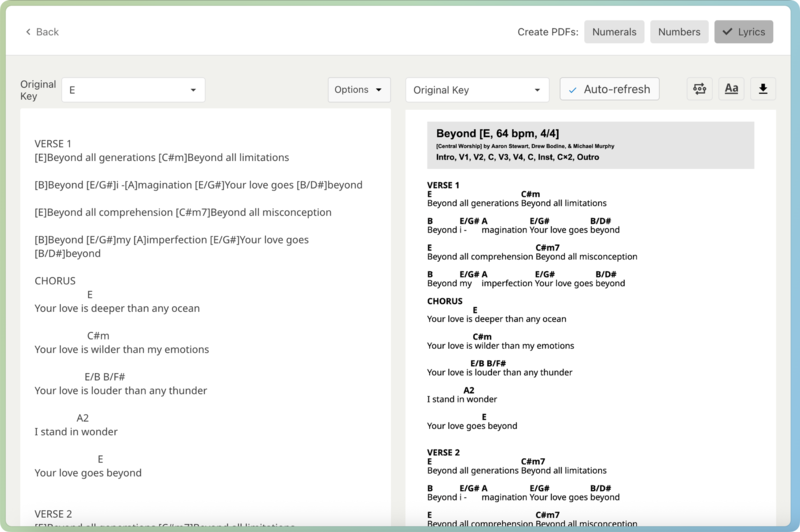Image resolution: width=800 pixels, height=532 pixels.
Task: Click 'I stand in wonder' in the editor
Action: click(76, 432)
